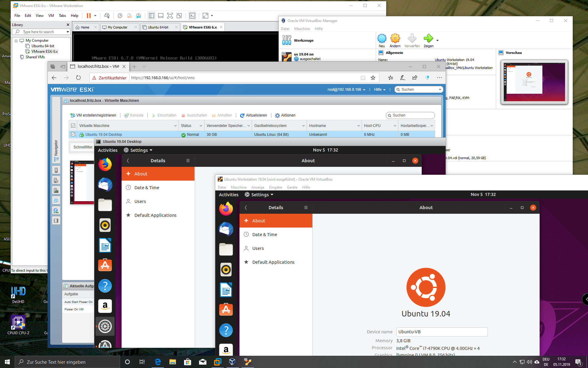Expand the Hilfe dropdown in the ESXi header
Image resolution: width=588 pixels, height=368 pixels.
pos(379,90)
